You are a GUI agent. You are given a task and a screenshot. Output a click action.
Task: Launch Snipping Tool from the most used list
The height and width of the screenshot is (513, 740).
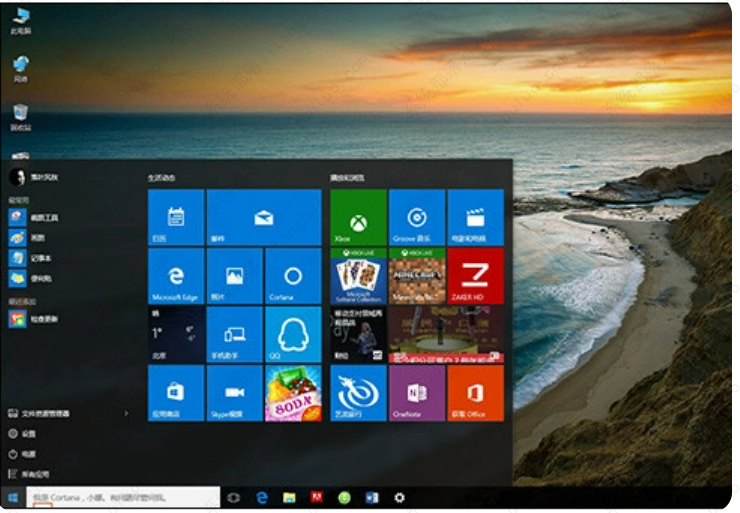(33, 217)
